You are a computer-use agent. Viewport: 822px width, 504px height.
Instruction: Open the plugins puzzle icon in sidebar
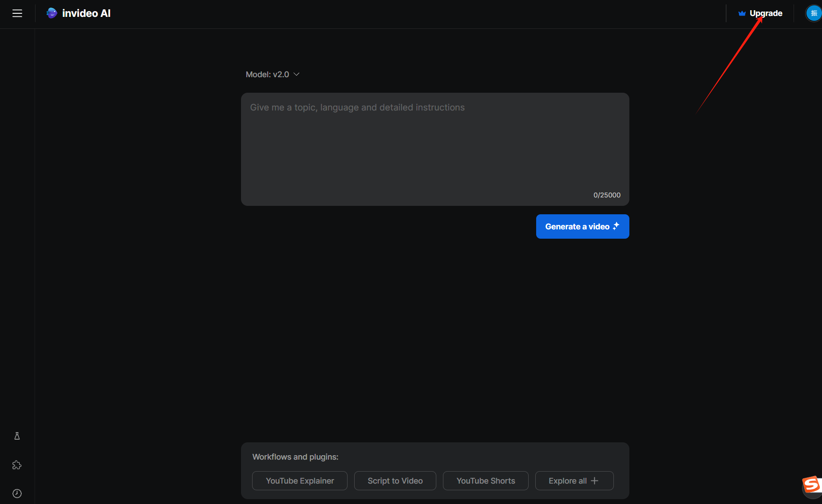point(17,465)
